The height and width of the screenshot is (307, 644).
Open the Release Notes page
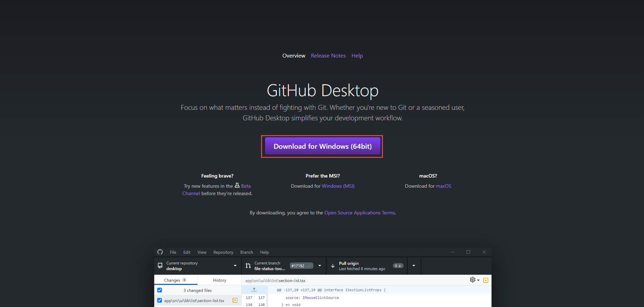pos(328,56)
